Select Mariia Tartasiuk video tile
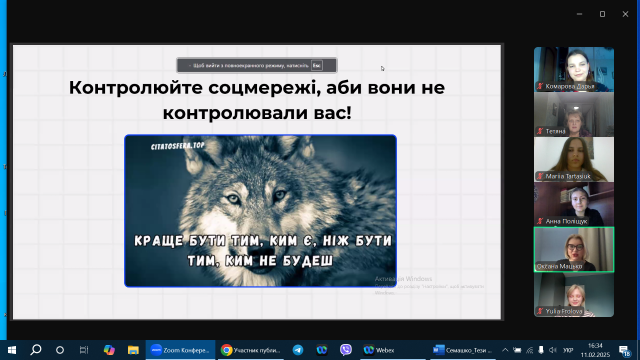 click(x=574, y=159)
